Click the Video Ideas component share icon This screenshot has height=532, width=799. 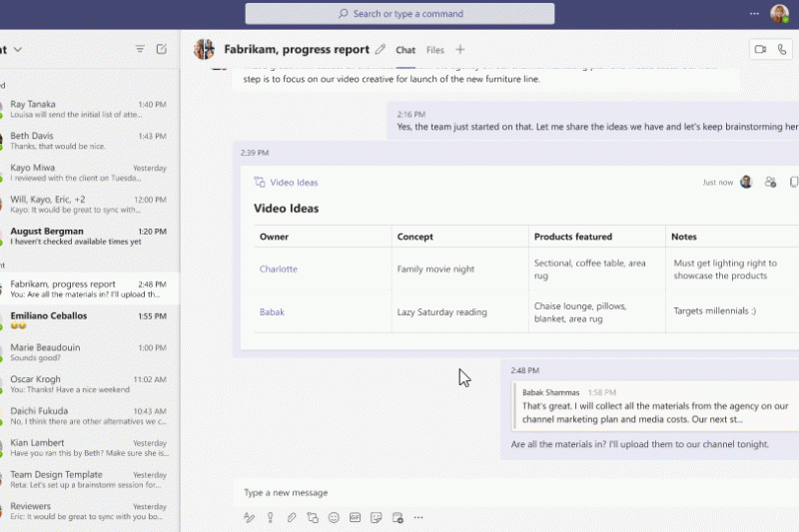pos(770,183)
